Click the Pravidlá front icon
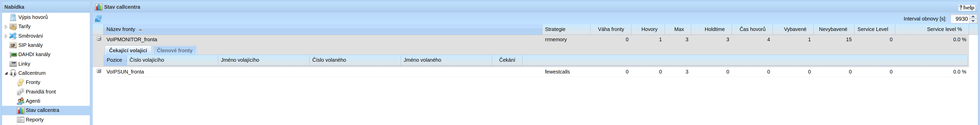 tap(20, 92)
